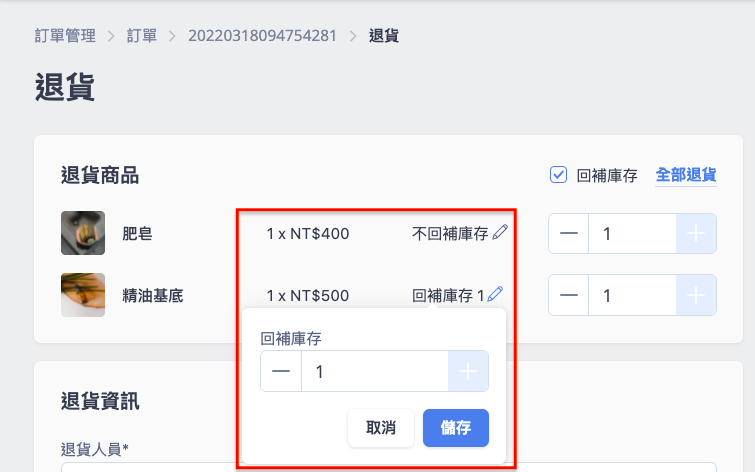Toggle the 回補庫存 checkbox
Screen dimensions: 755x472
558,175
